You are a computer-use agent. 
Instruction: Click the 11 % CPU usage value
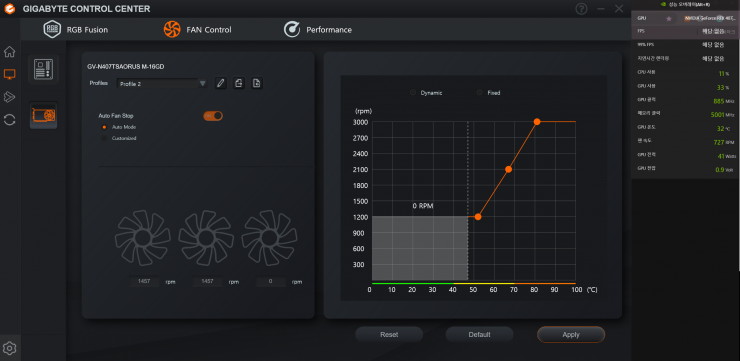pyautogui.click(x=723, y=74)
